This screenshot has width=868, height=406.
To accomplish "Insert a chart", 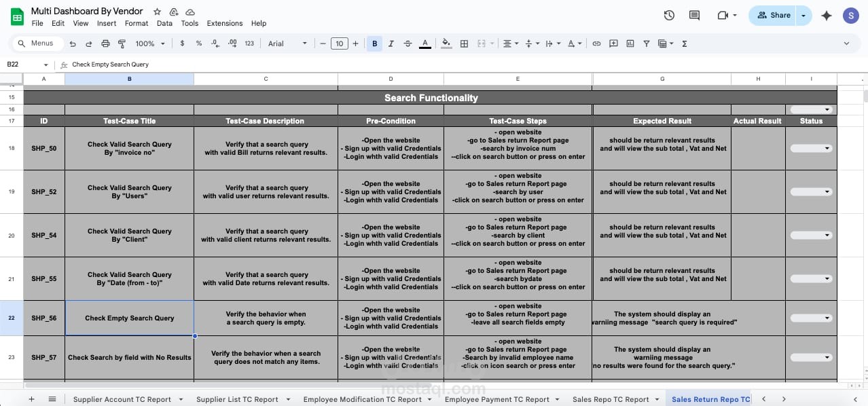I will 630,43.
